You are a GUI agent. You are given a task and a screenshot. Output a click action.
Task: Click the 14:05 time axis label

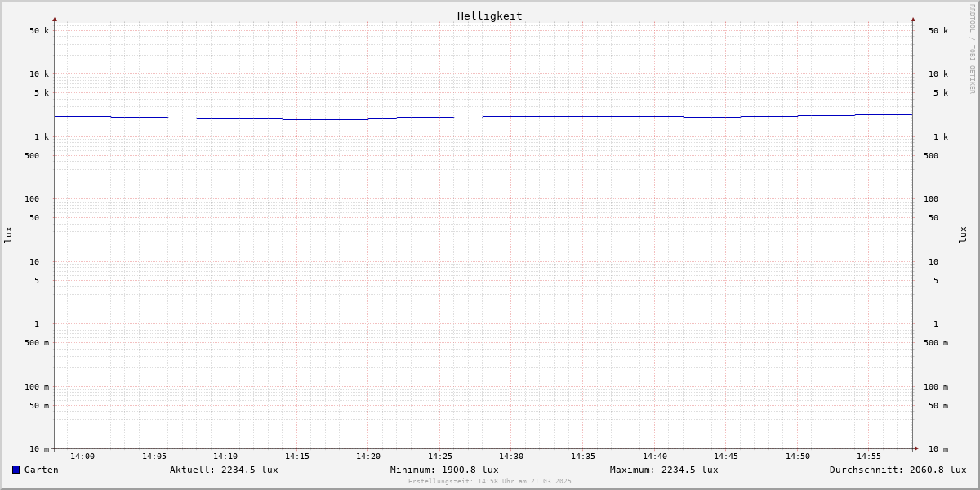154,457
